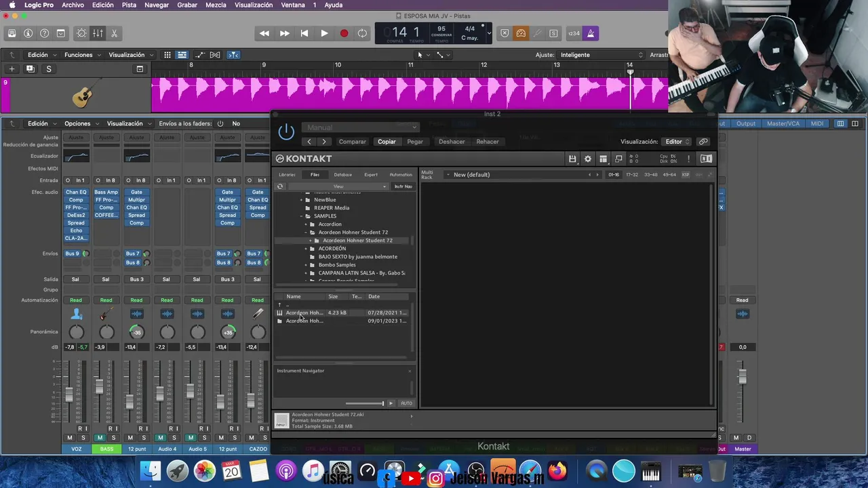Start playback with the Play button
The image size is (868, 488).
[324, 33]
